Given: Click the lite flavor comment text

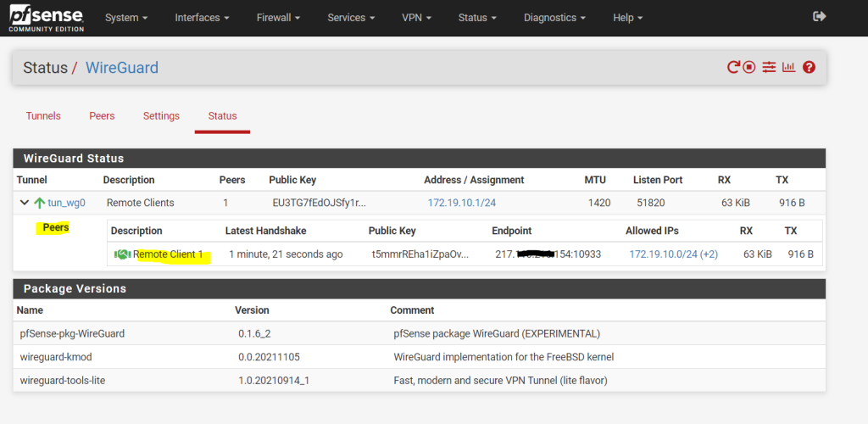Looking at the screenshot, I should click(500, 380).
